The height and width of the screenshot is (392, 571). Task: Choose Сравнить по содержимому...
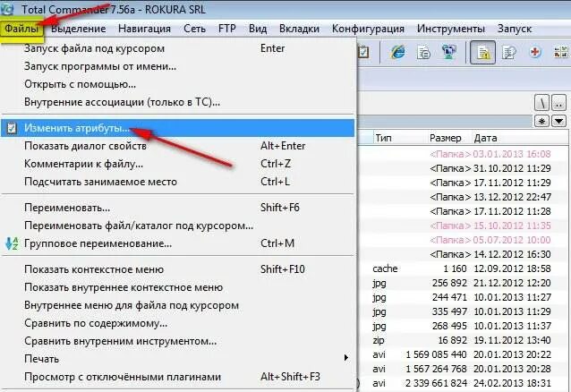click(x=178, y=323)
